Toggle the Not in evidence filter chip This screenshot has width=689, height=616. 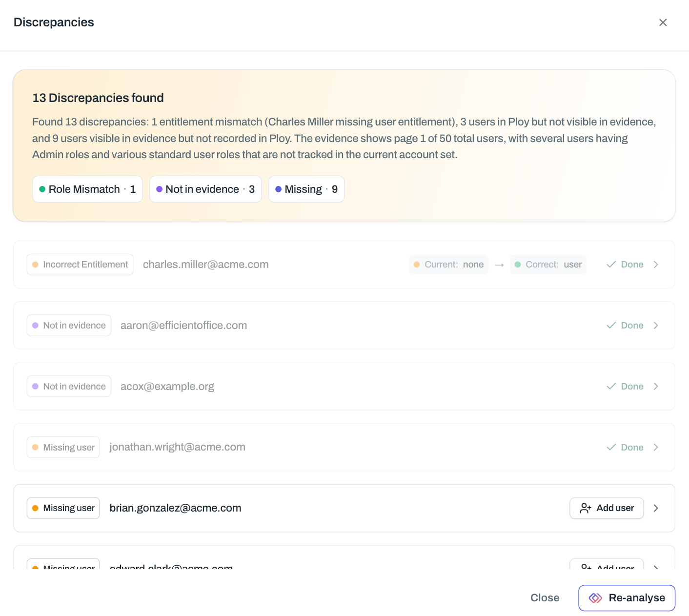(x=205, y=189)
